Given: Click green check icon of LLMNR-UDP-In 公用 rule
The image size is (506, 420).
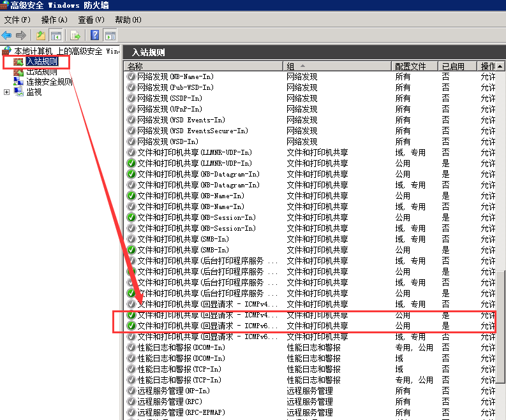Looking at the screenshot, I should coord(131,163).
